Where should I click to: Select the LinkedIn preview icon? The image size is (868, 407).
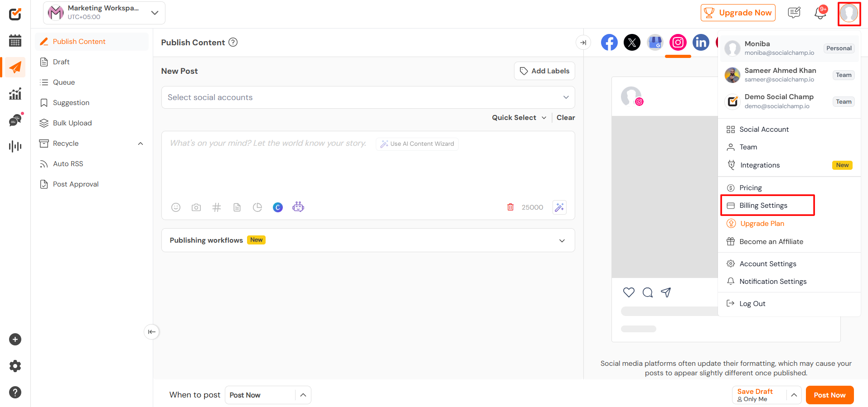pos(701,43)
